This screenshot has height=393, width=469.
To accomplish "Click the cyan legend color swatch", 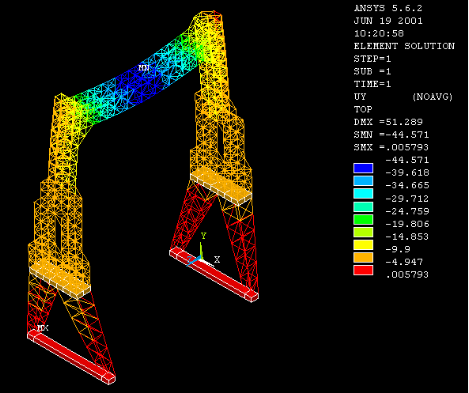I will point(363,193).
